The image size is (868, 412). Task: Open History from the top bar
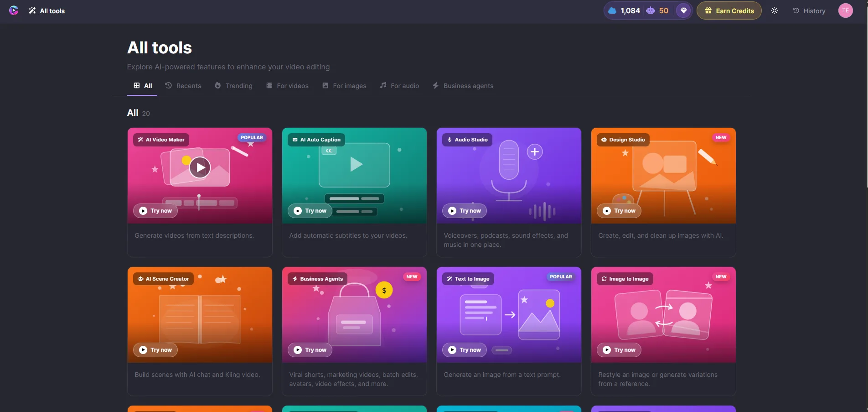coord(809,11)
